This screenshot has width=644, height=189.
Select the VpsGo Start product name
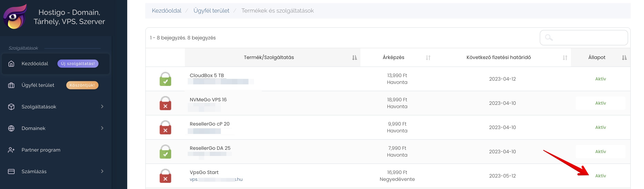204,172
